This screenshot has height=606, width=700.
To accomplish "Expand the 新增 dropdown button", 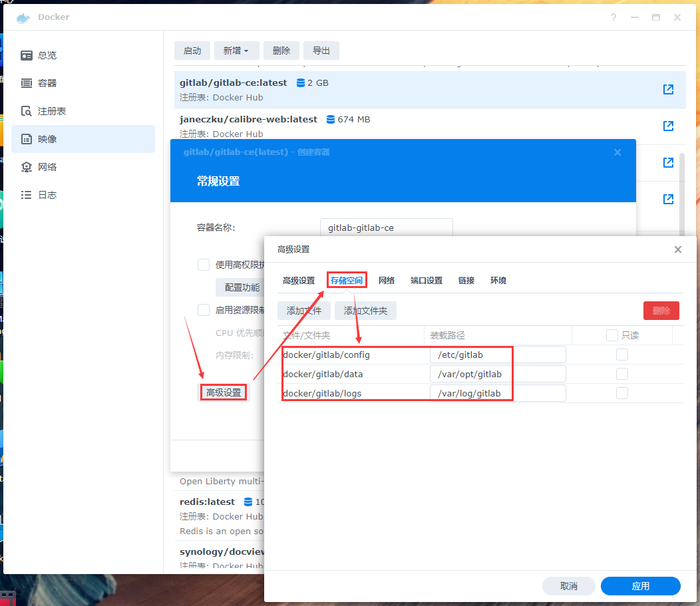I will [236, 51].
